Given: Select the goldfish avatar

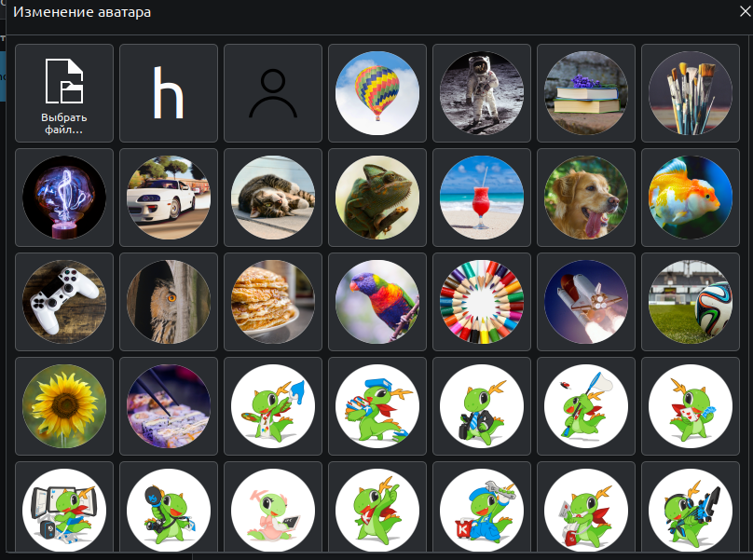Looking at the screenshot, I should [690, 198].
